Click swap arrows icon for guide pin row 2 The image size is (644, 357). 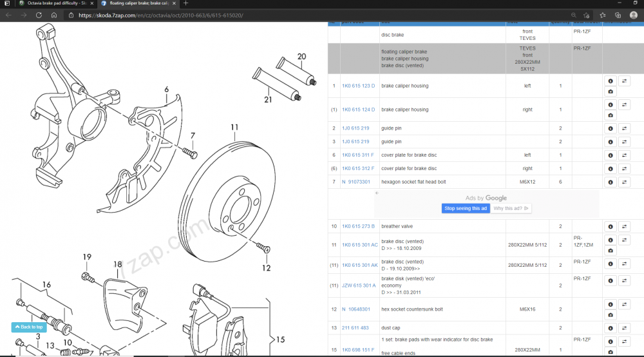624,129
